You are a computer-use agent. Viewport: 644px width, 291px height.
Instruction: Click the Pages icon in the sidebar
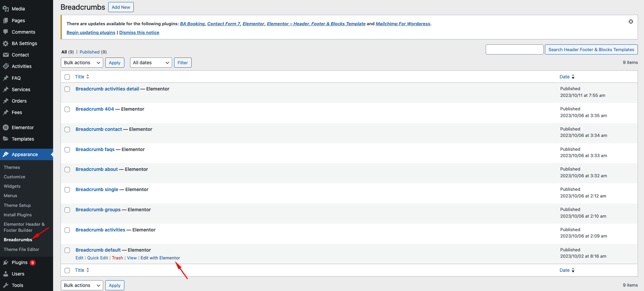pos(6,21)
